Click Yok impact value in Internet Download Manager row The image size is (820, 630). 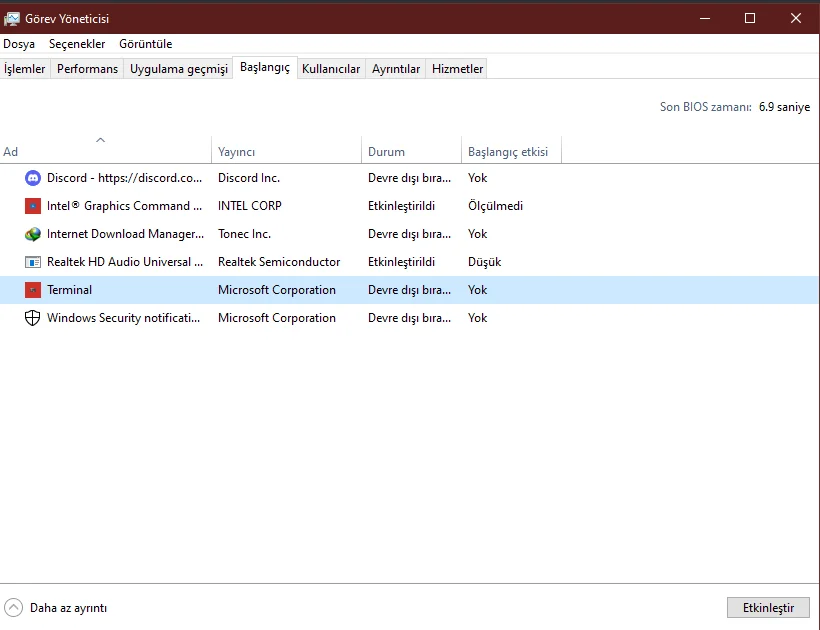click(x=477, y=234)
